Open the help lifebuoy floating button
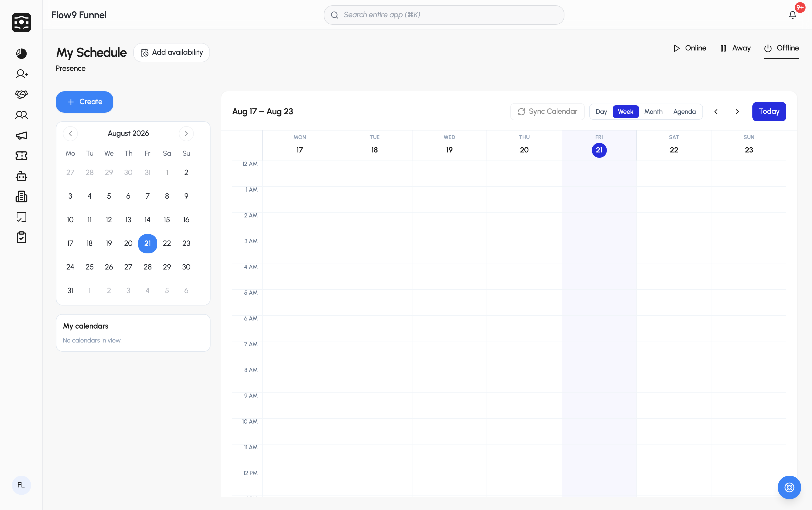 (789, 487)
